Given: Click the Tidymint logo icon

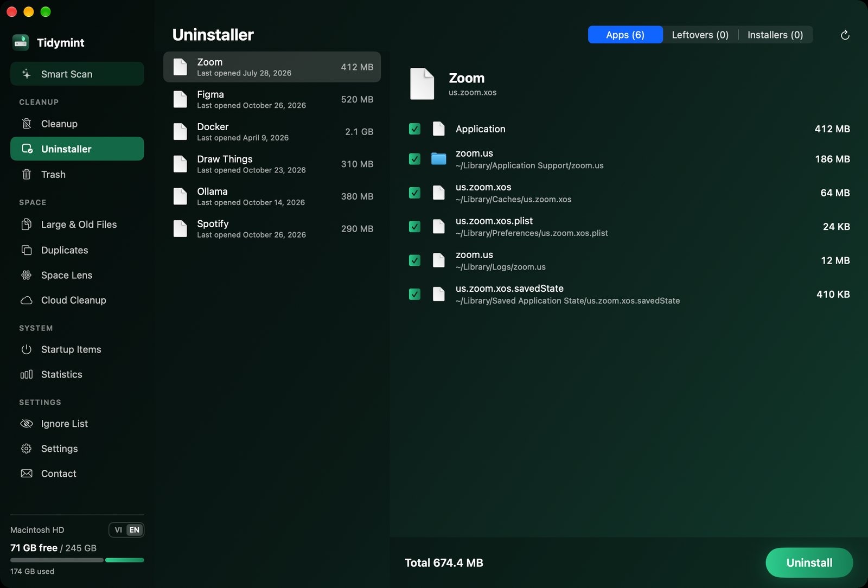Looking at the screenshot, I should (x=21, y=42).
